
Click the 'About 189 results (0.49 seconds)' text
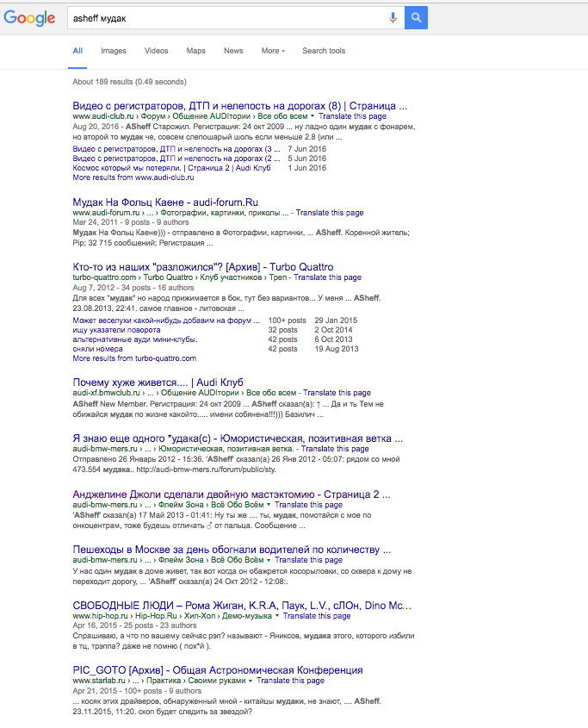[x=129, y=82]
